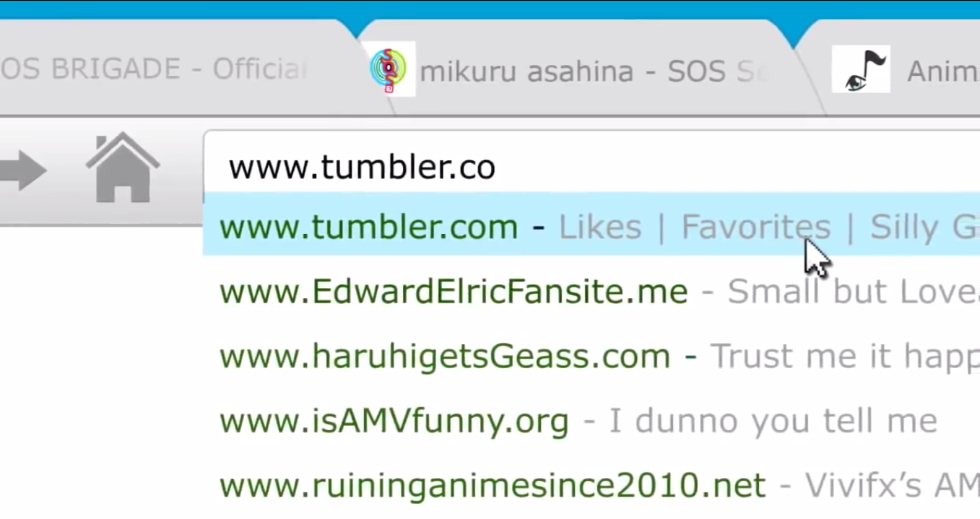The image size is (980, 519).
Task: Click 'Favorites' in the highlighted suggestion
Action: 755,227
